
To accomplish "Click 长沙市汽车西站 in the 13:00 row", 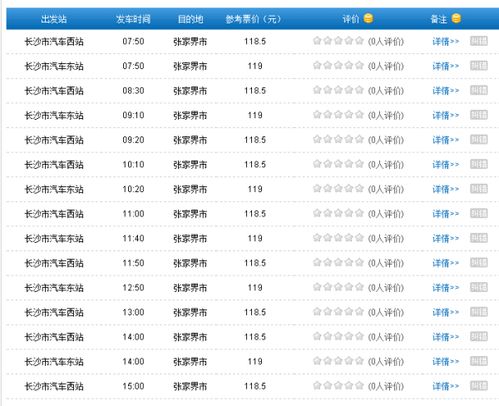I will click(54, 312).
